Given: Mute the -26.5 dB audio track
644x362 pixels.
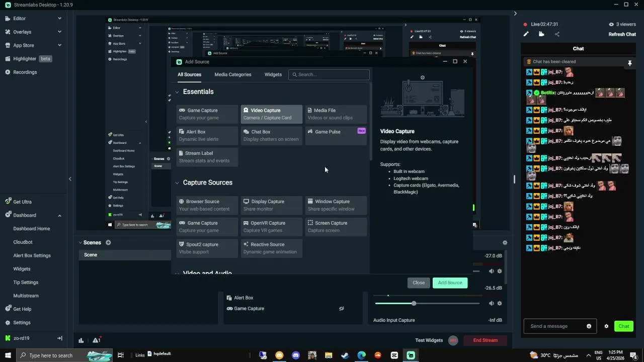Looking at the screenshot, I should click(x=491, y=303).
